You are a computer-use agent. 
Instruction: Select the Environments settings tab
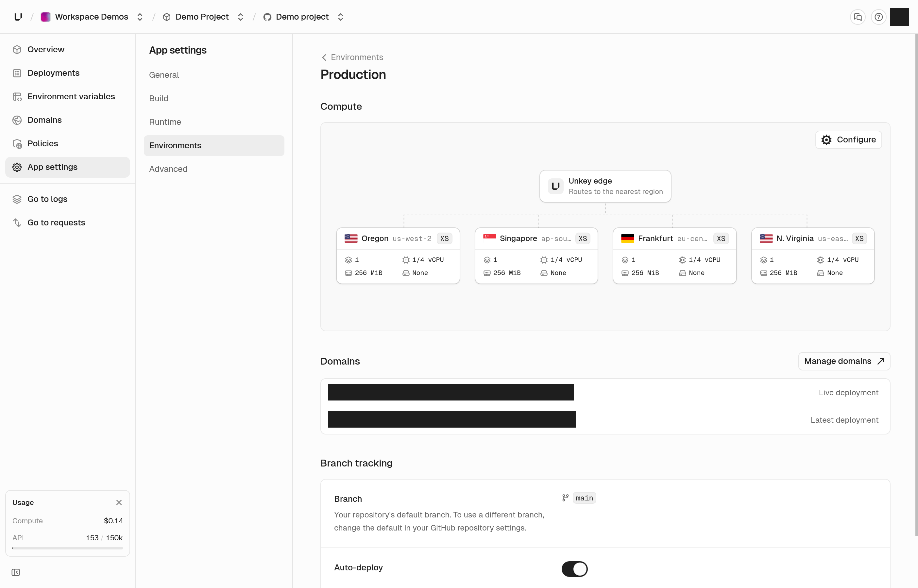[214, 145]
